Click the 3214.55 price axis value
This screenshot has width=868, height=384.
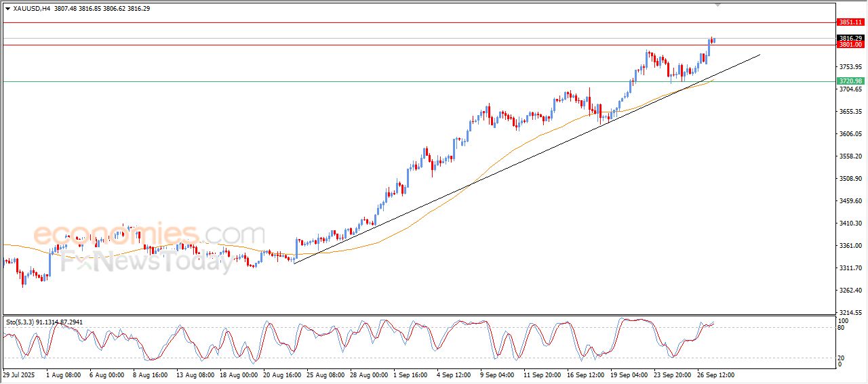pos(850,313)
